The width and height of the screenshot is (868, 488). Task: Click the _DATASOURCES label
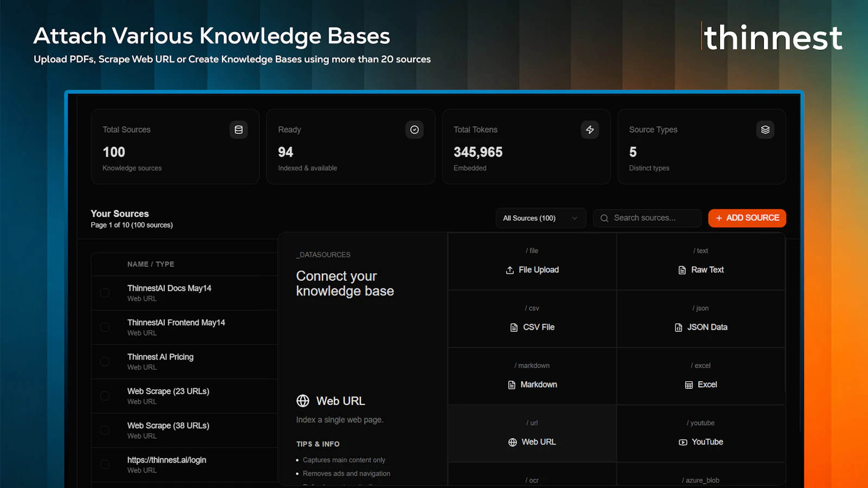click(x=323, y=255)
